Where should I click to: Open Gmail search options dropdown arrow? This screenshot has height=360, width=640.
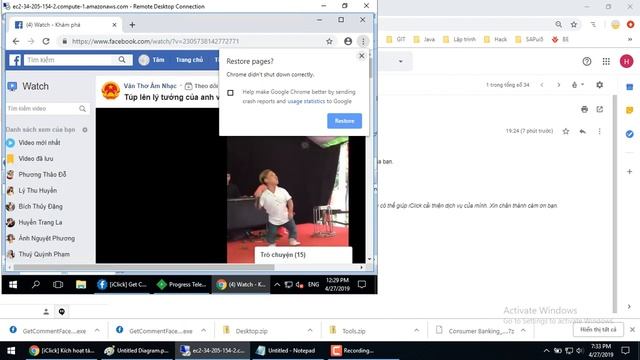[400, 62]
